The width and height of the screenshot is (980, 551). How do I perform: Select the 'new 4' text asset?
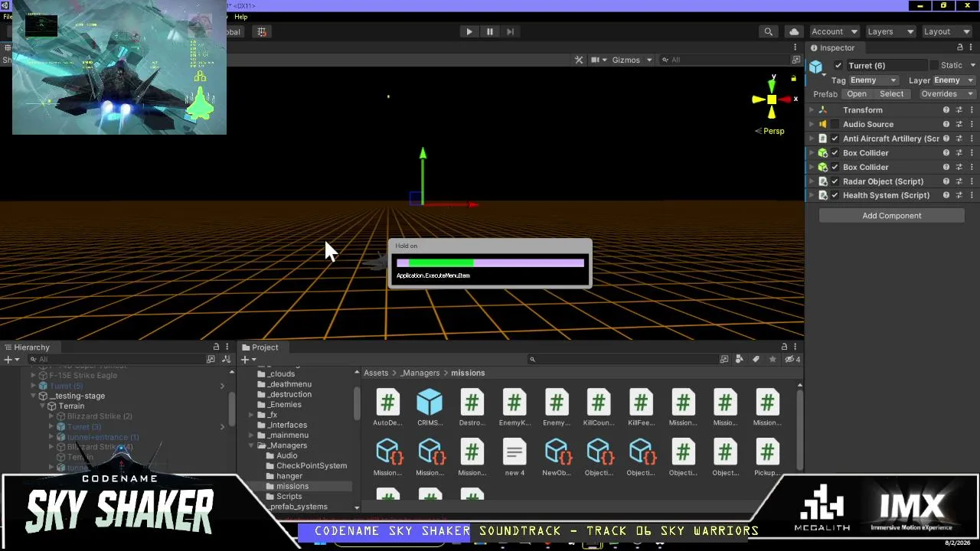[x=514, y=458]
